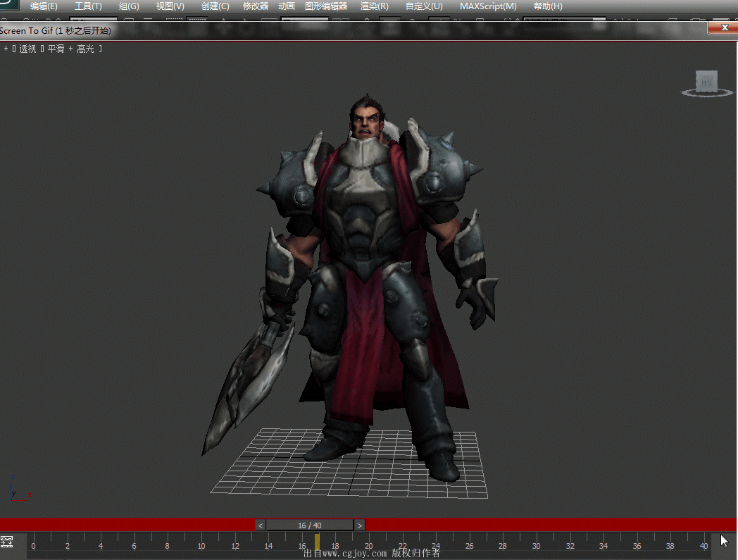
Task: Open the 工具(T) menu
Action: 88,6
